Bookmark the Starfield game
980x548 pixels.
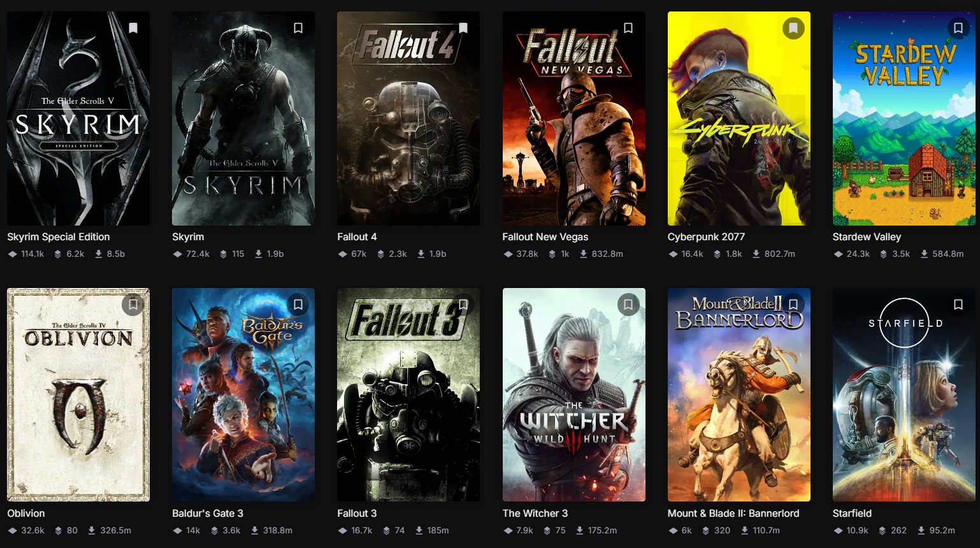point(958,305)
